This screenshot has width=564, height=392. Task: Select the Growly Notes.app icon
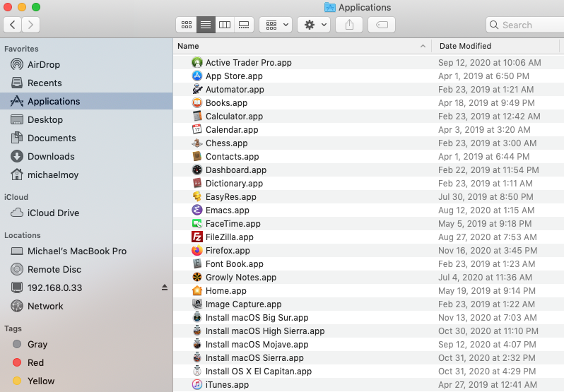click(196, 277)
